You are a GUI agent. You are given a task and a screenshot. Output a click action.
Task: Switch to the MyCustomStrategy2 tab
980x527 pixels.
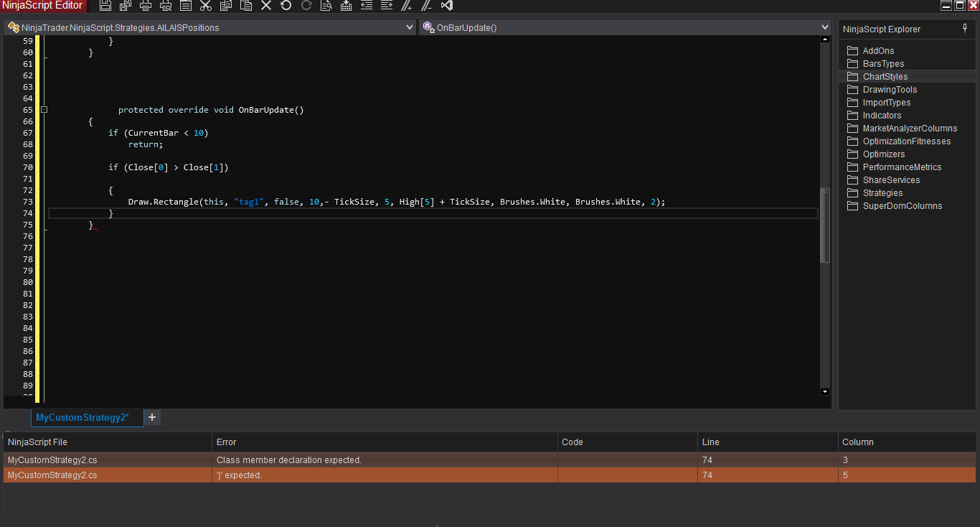(x=83, y=417)
